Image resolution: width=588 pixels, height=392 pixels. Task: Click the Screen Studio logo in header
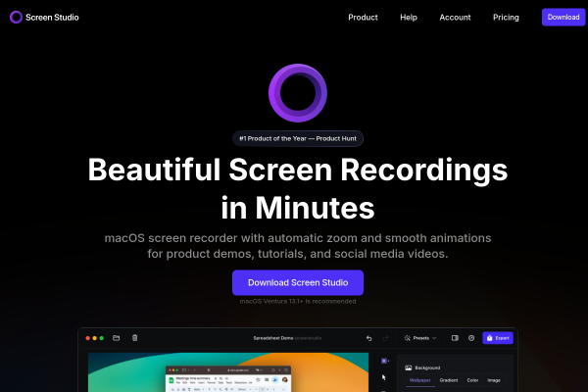click(x=44, y=18)
